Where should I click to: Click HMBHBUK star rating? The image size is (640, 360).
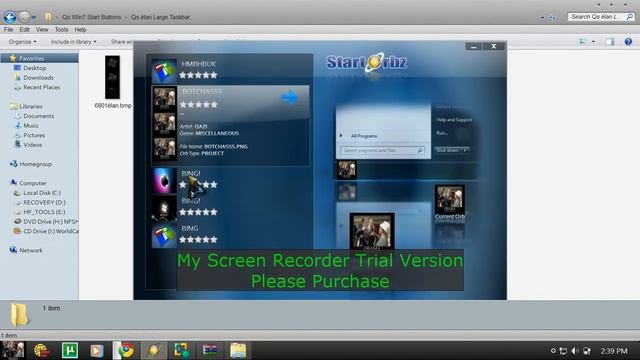point(198,75)
